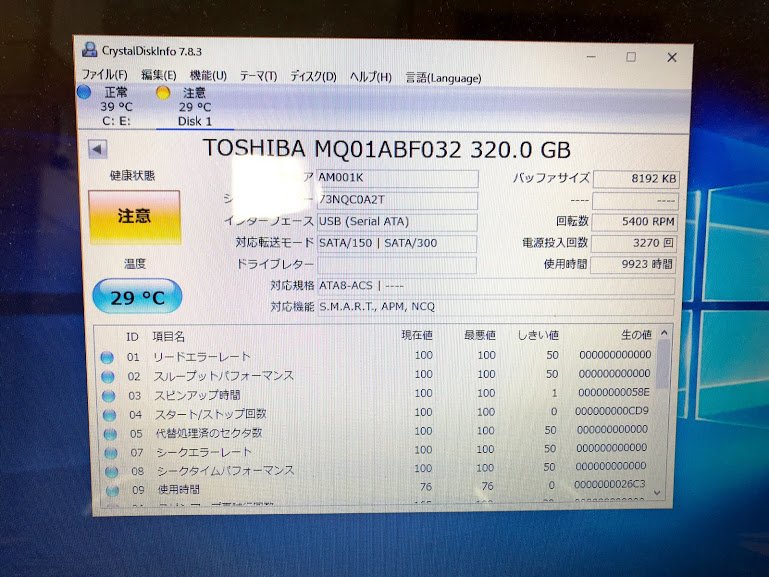Click raw value 000000000CD9 of start/stop count

pyautogui.click(x=612, y=411)
